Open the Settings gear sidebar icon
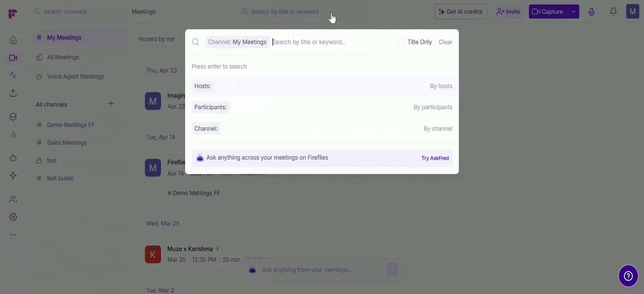 click(13, 217)
